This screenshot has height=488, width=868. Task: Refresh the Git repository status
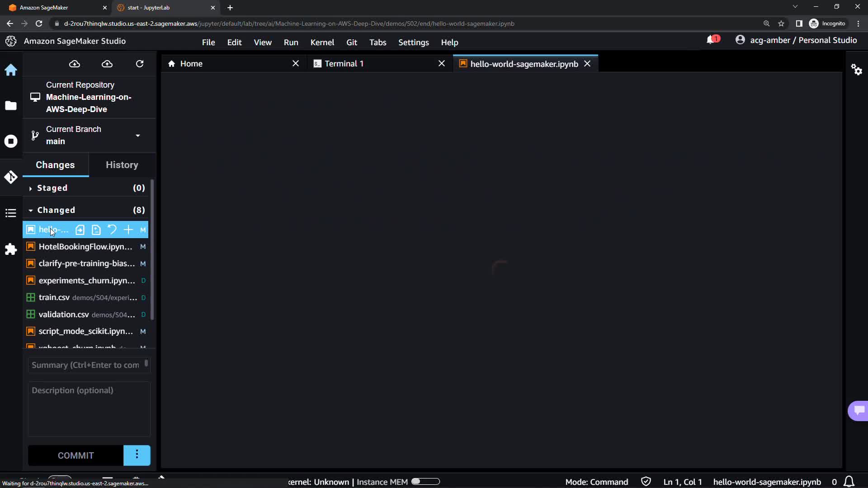tap(140, 64)
